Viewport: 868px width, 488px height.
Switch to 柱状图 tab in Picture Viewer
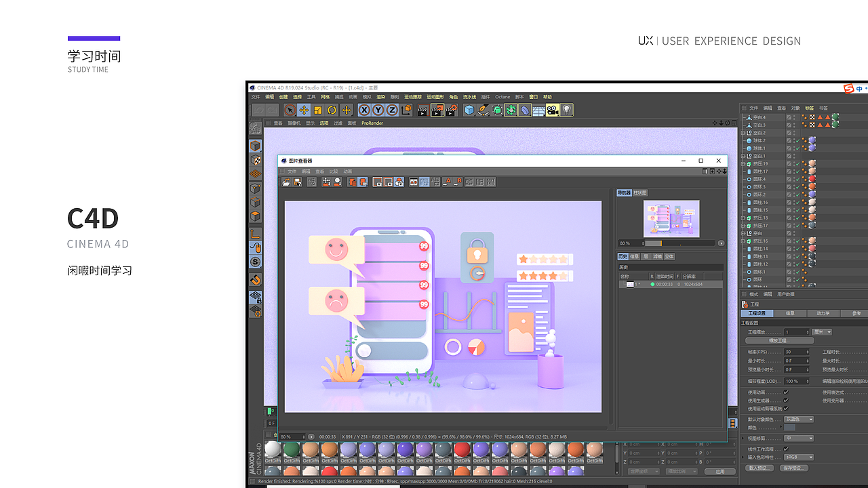pos(640,192)
